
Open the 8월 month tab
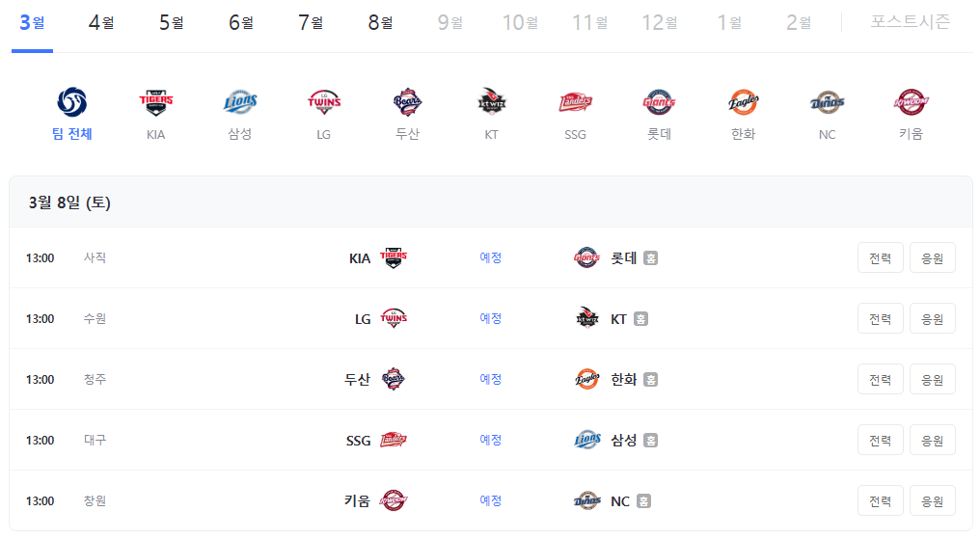coord(380,23)
